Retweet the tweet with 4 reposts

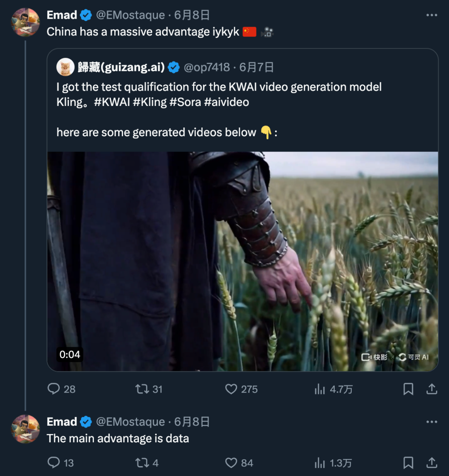[142, 463]
